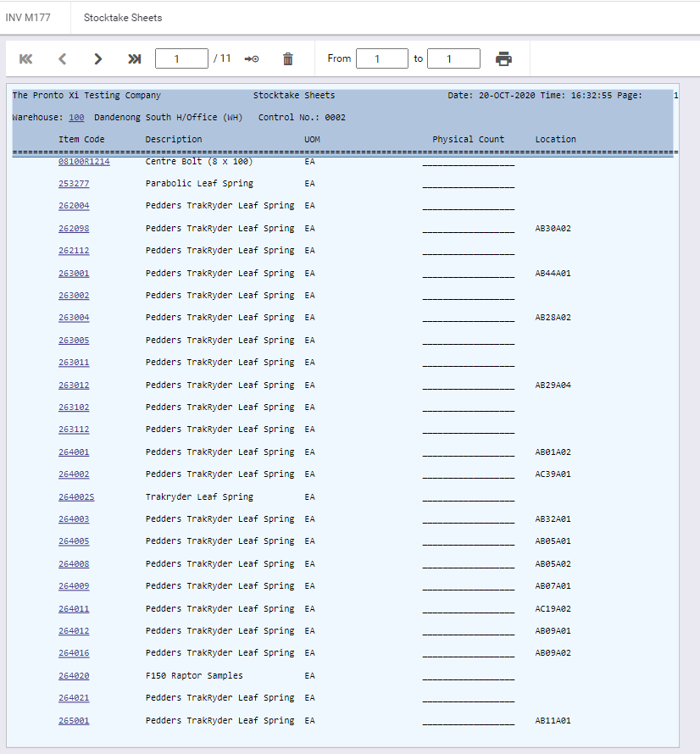Go to the previous report page
The image size is (700, 754).
click(x=62, y=59)
